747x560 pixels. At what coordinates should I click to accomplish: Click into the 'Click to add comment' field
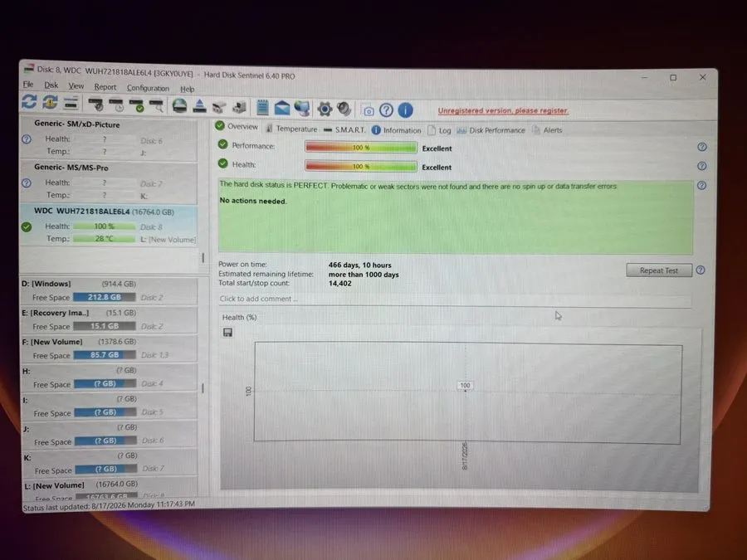click(x=455, y=299)
